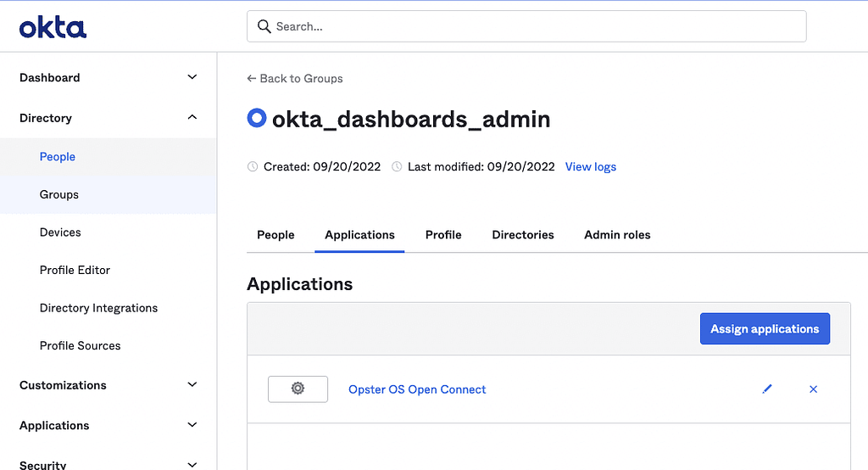
Task: Focus the Search input field
Action: [x=526, y=26]
